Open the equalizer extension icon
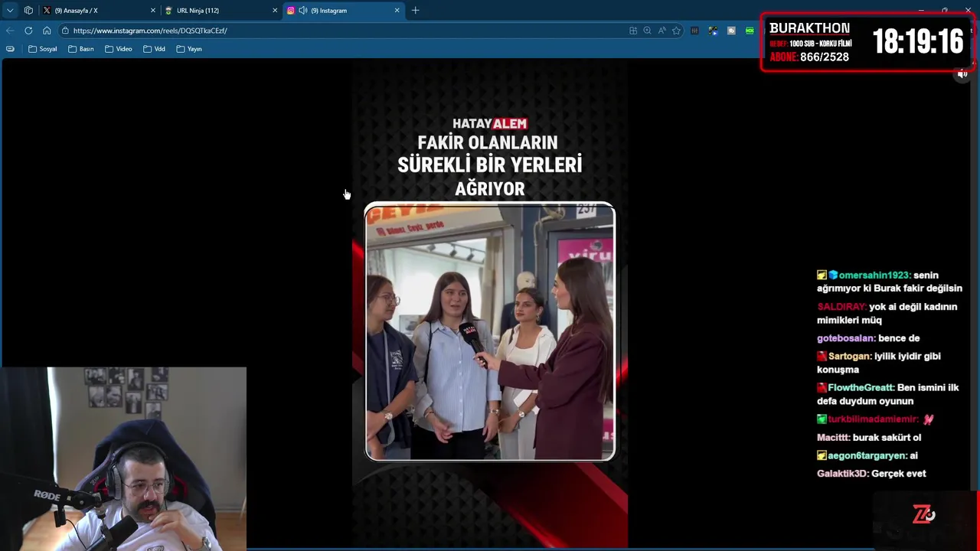 tap(694, 31)
